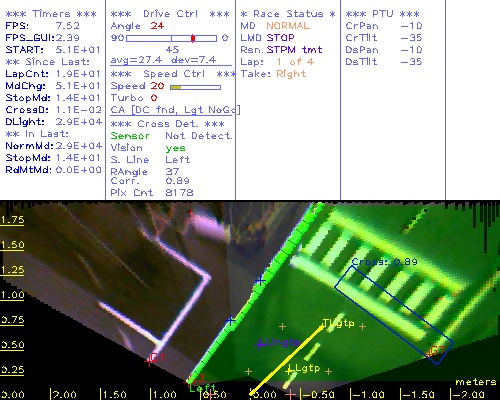
Task: Click the avg=27.4 dev=7.4 underlined text
Action: click(x=163, y=60)
